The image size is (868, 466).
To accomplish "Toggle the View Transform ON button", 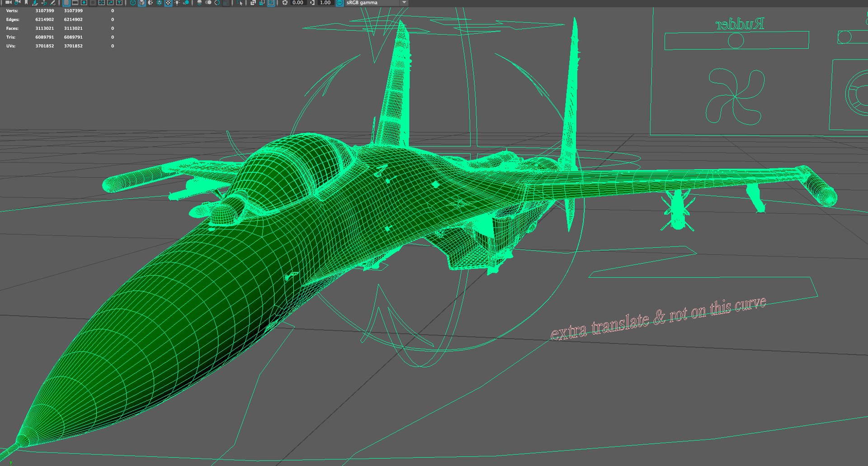I will pos(340,3).
